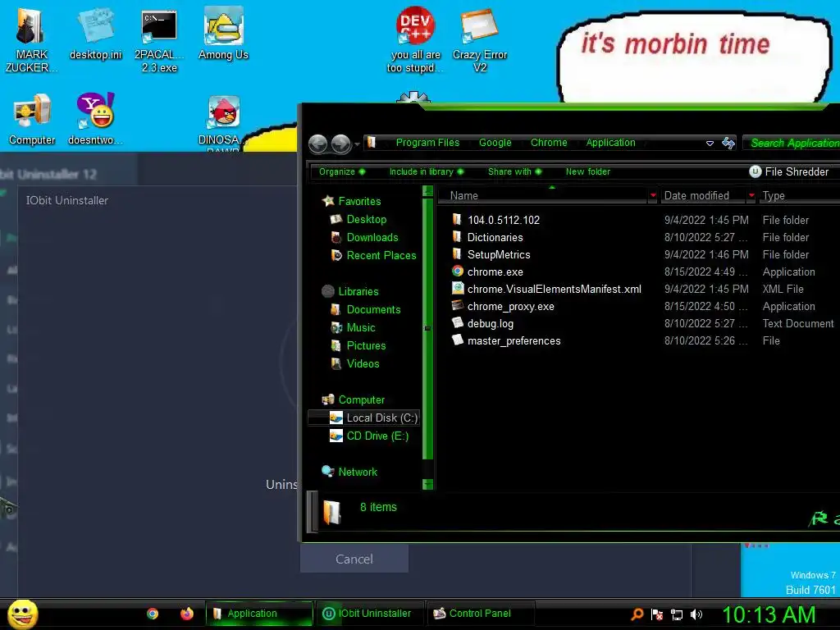The height and width of the screenshot is (630, 840).
Task: Open the Dev-C++ 'you all are too stupid' shortcut
Action: click(415, 40)
